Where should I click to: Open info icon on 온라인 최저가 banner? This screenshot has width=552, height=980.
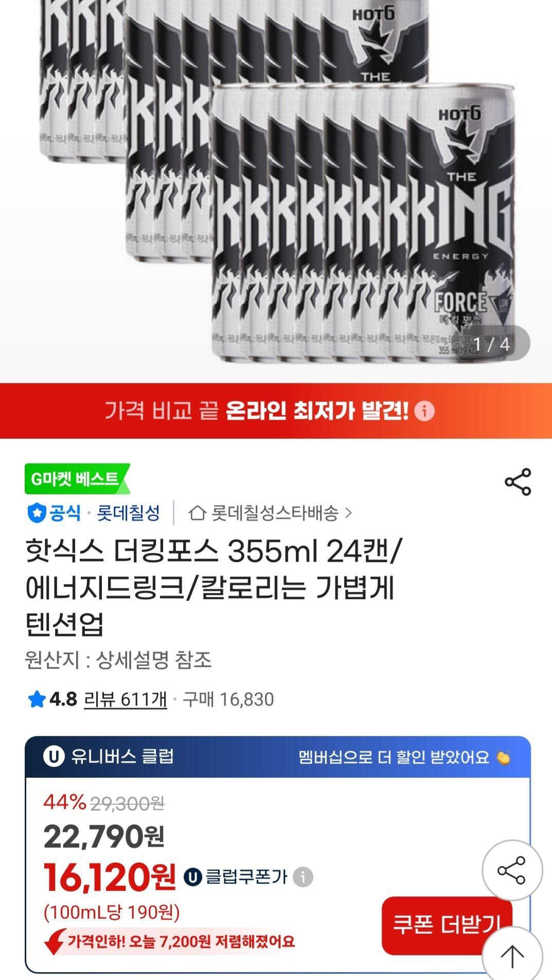[424, 411]
